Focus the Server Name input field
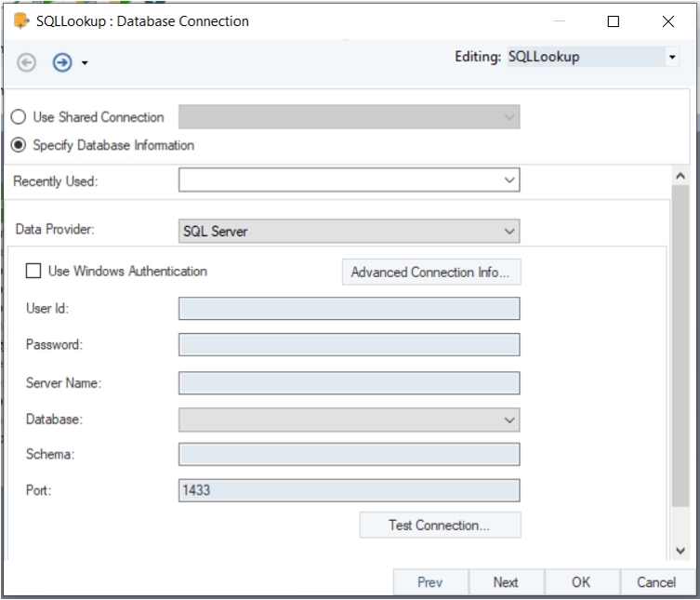This screenshot has height=600, width=700. (349, 382)
